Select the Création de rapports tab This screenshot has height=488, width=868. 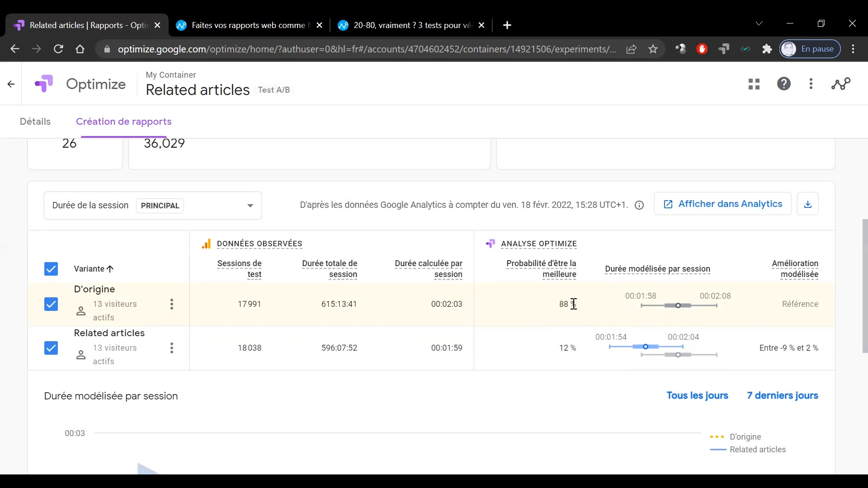tap(124, 122)
